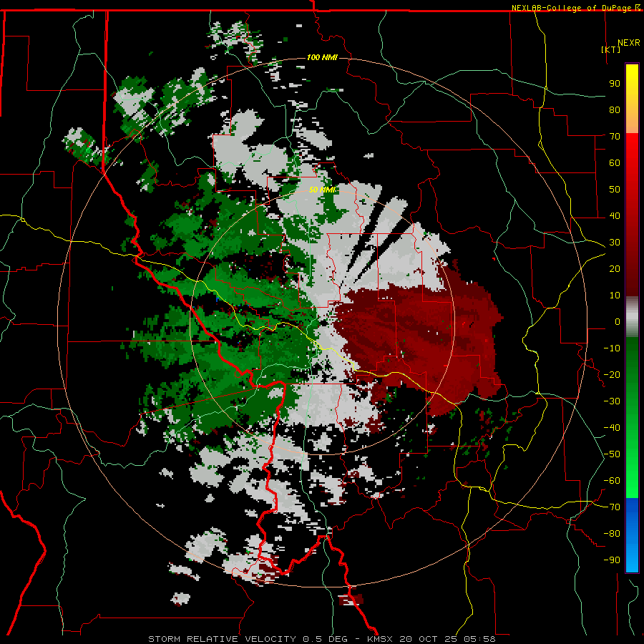
Task: Pick the gray zero-velocity segment of color bar
Action: [632, 317]
